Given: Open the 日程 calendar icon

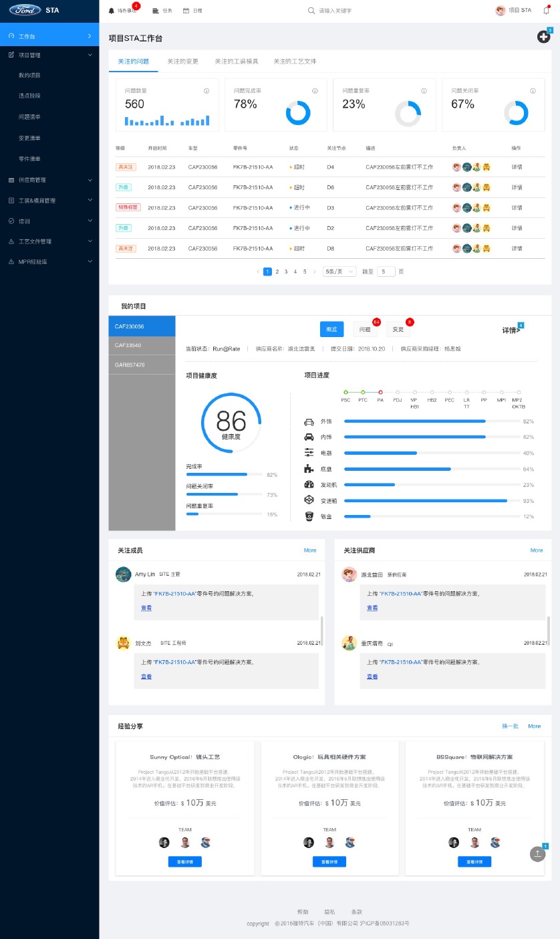Looking at the screenshot, I should 186,11.
